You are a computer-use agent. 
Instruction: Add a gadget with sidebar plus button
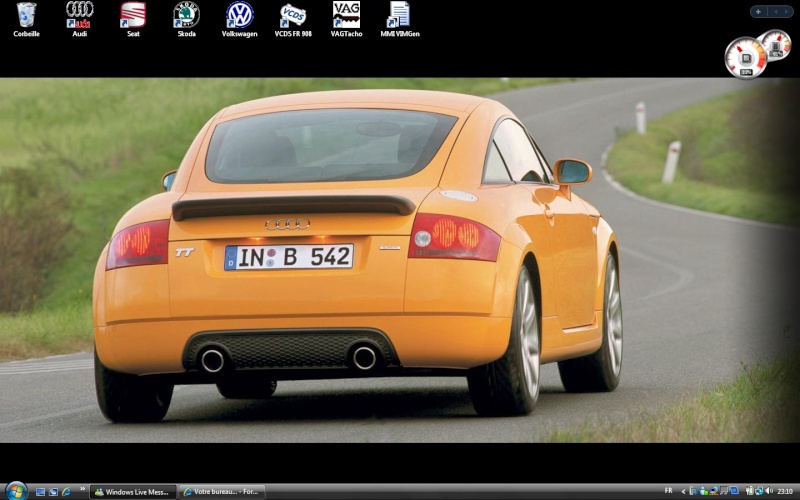coord(758,12)
